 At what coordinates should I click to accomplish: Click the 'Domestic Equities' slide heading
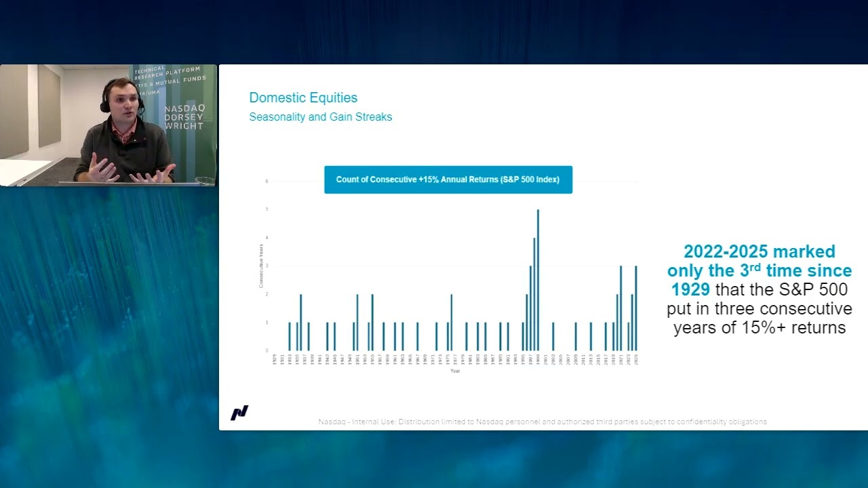click(303, 98)
